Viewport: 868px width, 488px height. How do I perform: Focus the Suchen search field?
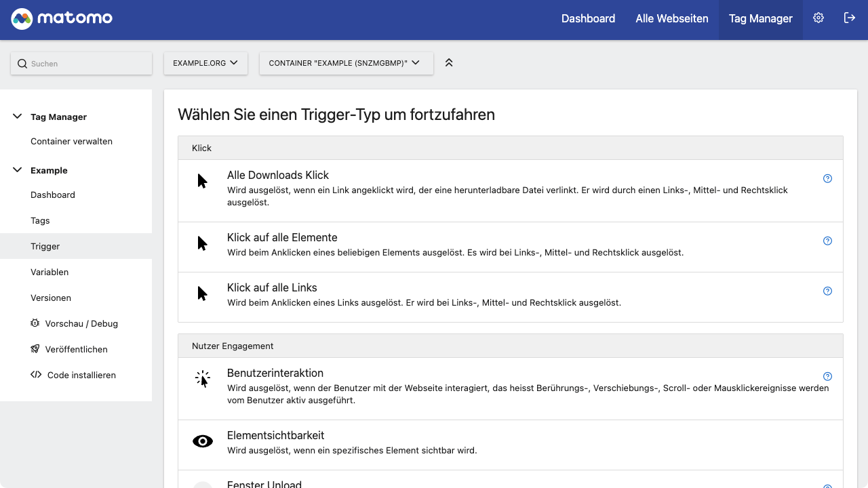pos(81,64)
